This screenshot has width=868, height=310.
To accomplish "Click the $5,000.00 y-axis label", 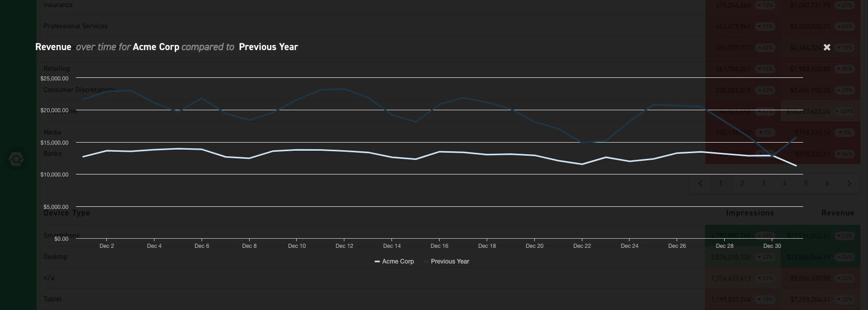I will pyautogui.click(x=56, y=207).
